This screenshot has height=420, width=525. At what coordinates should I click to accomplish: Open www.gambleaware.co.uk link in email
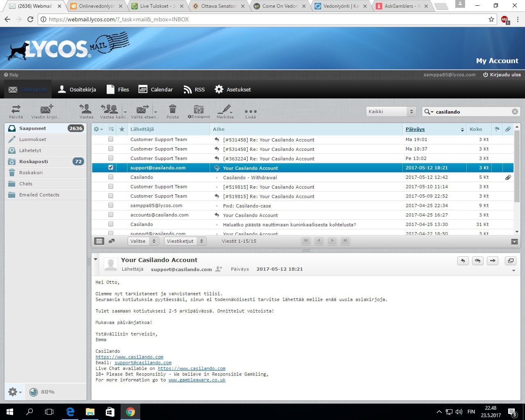pyautogui.click(x=197, y=380)
